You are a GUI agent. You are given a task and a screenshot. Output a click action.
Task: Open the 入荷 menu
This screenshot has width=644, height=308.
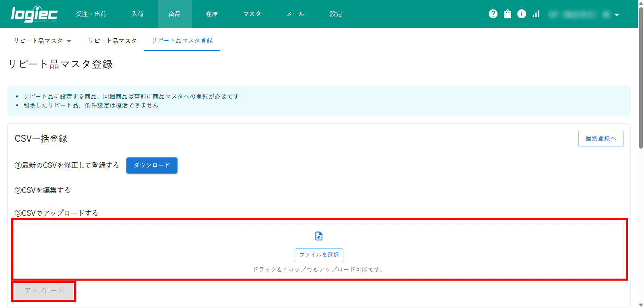[138, 14]
